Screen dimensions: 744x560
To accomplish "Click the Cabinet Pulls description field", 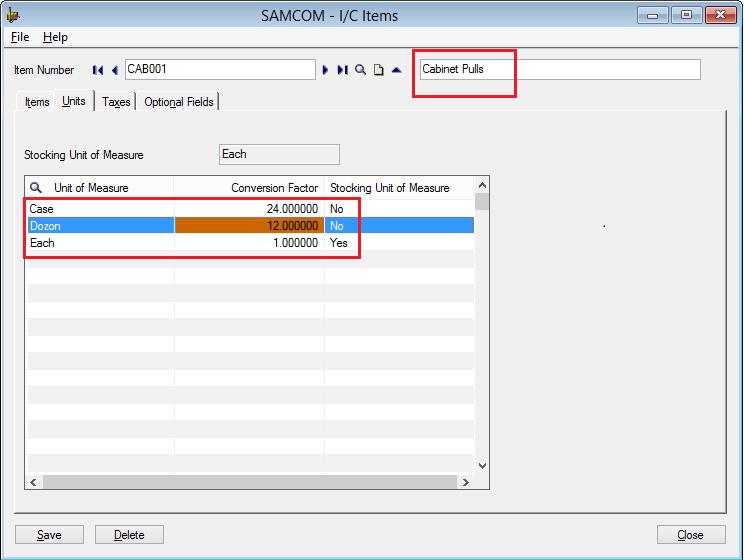I will (x=560, y=69).
